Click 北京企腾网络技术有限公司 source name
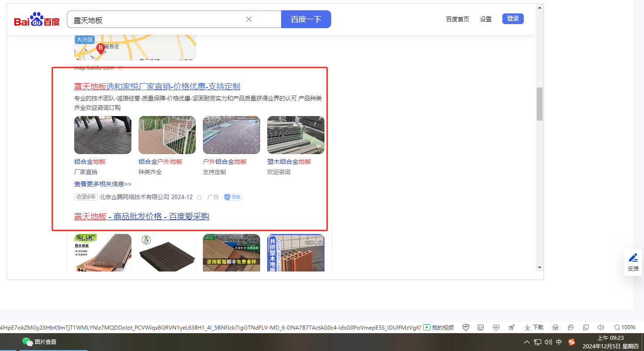 click(135, 197)
